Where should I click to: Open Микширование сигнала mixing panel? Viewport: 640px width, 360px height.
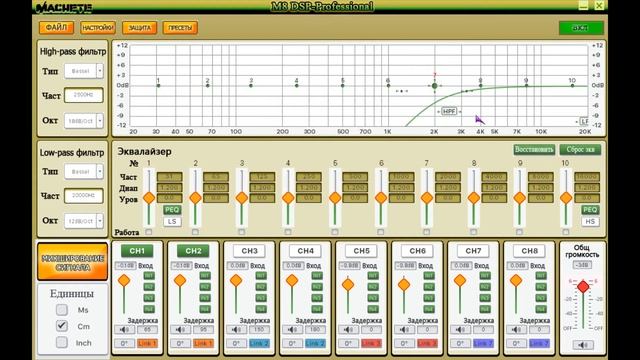73,262
